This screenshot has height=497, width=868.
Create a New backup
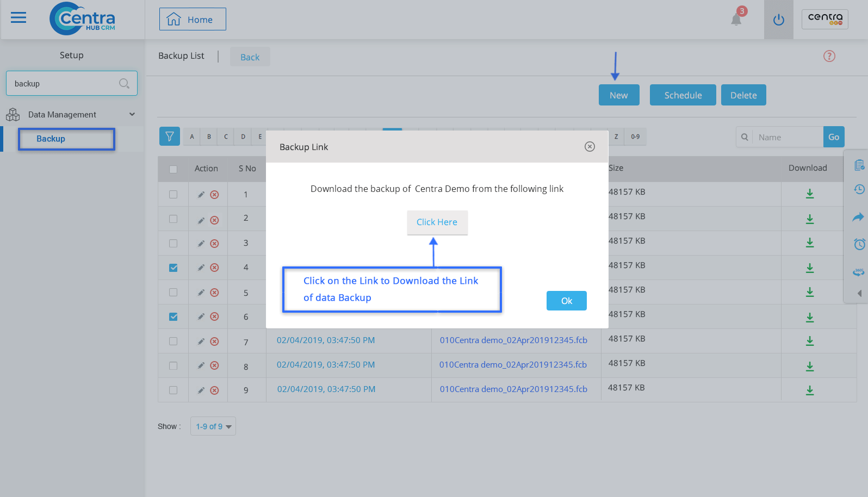tap(619, 95)
